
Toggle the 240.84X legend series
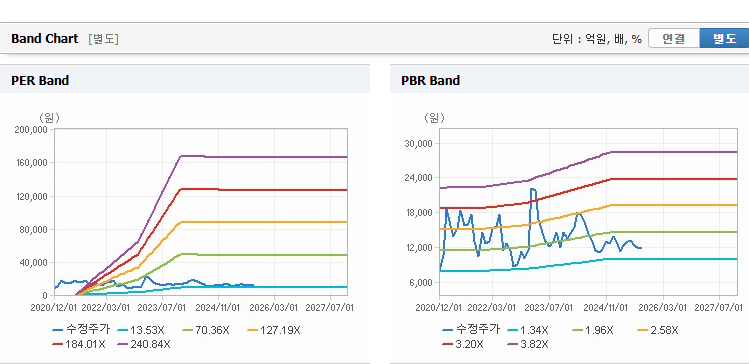(x=144, y=343)
